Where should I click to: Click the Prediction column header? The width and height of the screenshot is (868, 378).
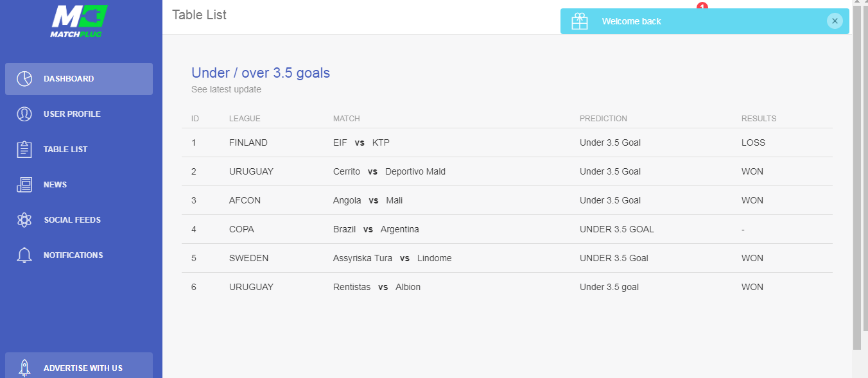pyautogui.click(x=603, y=119)
